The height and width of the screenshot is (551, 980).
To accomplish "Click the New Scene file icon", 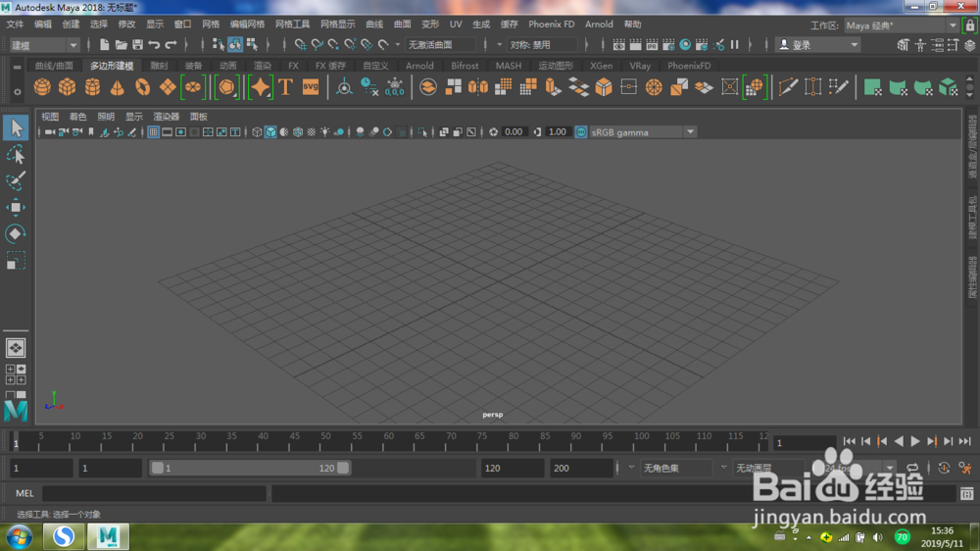I will pyautogui.click(x=105, y=44).
